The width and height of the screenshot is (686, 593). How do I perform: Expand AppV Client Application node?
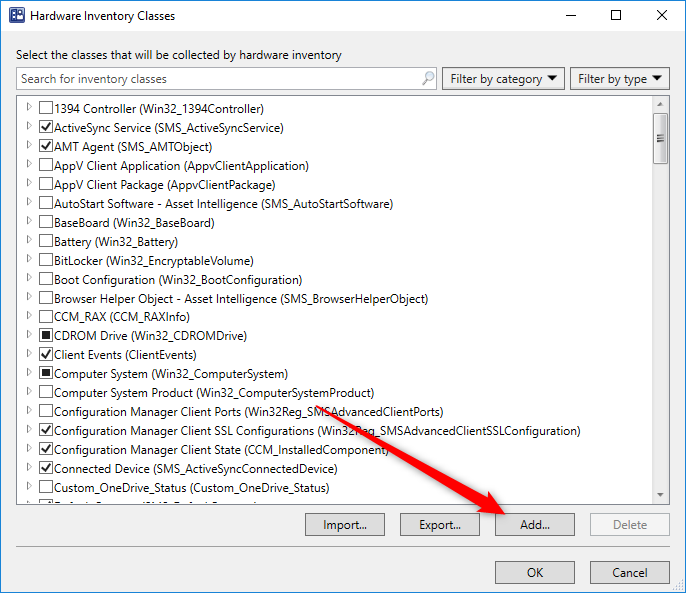tap(29, 164)
